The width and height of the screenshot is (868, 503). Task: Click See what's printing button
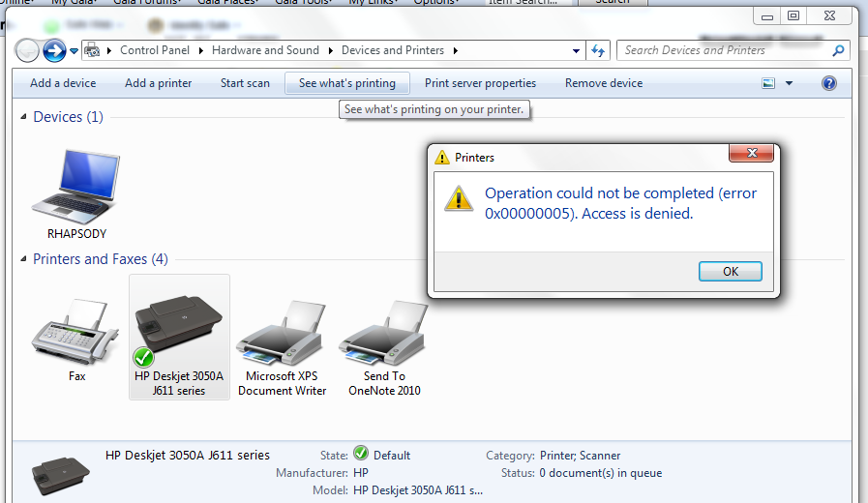[x=347, y=83]
